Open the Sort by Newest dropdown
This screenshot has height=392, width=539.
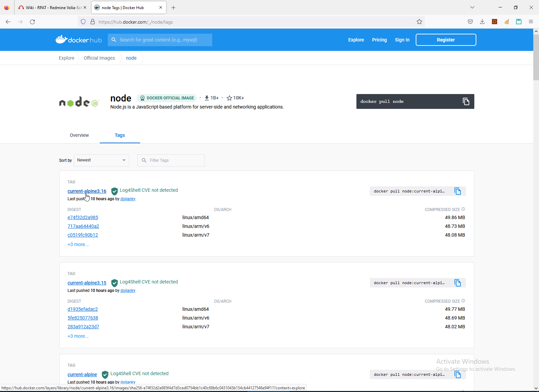(101, 160)
